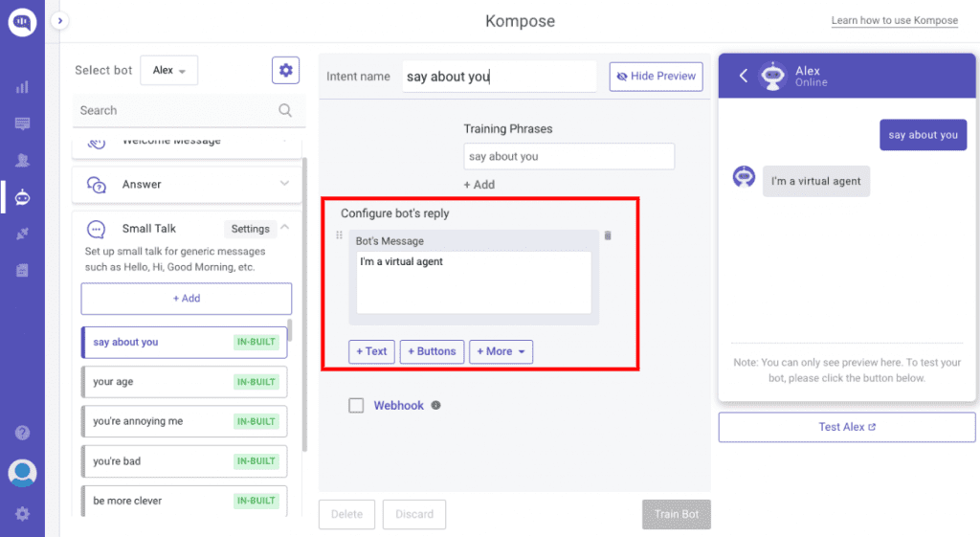Screen dimensions: 980x537
Task: Click the Discard button
Action: point(414,514)
